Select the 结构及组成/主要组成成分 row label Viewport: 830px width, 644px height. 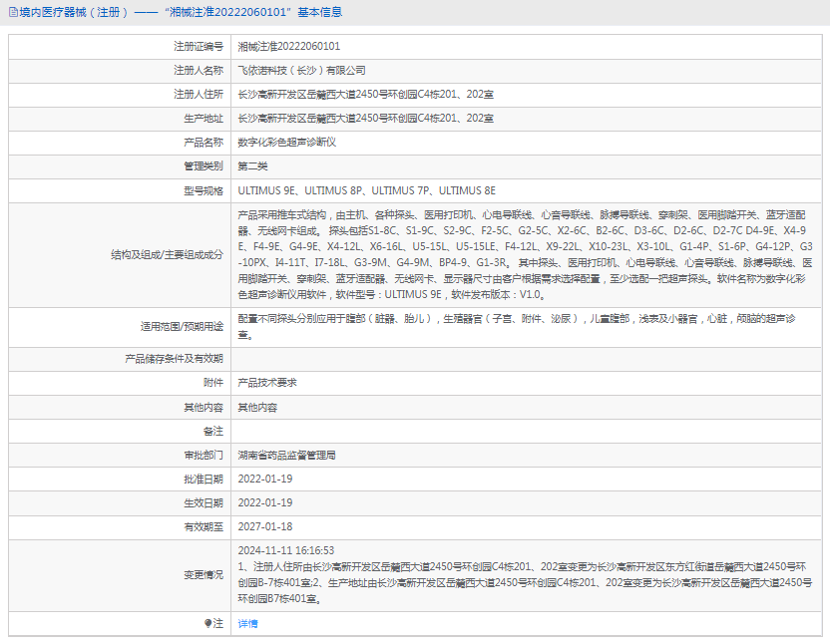click(x=168, y=254)
